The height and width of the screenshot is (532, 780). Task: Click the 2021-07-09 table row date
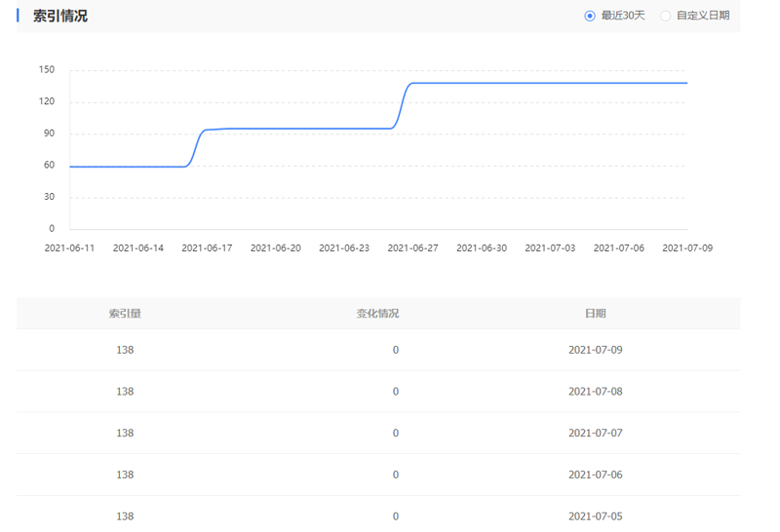pos(596,350)
